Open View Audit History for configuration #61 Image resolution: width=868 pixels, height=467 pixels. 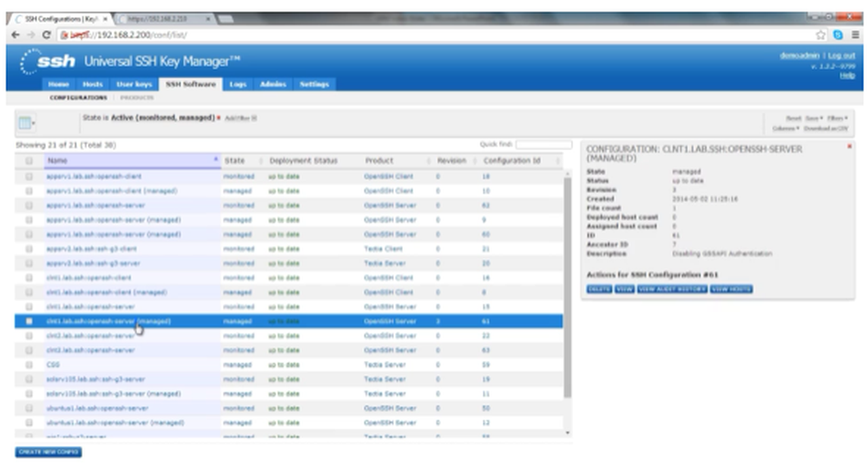click(x=672, y=289)
